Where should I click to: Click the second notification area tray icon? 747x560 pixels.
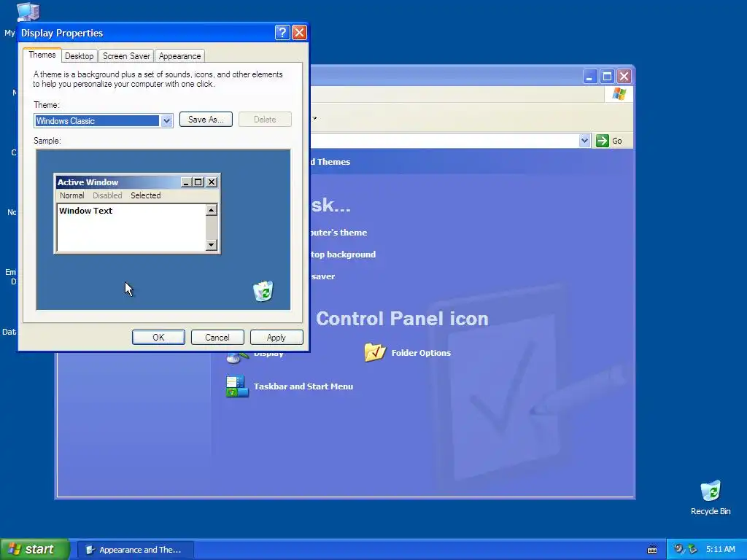point(693,549)
